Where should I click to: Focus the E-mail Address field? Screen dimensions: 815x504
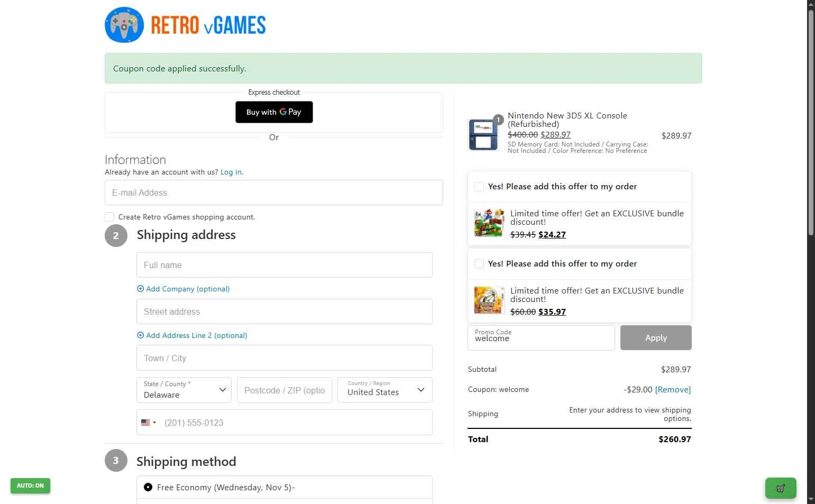click(274, 193)
